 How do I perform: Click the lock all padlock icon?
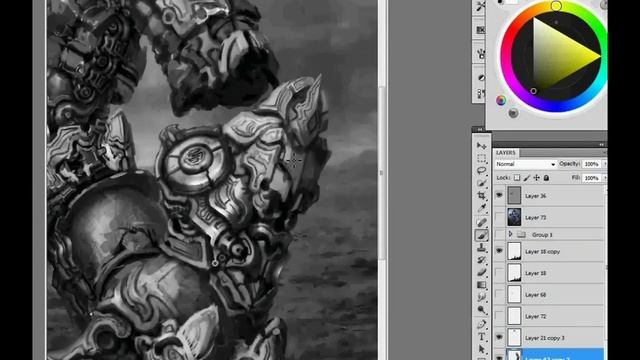click(x=546, y=178)
